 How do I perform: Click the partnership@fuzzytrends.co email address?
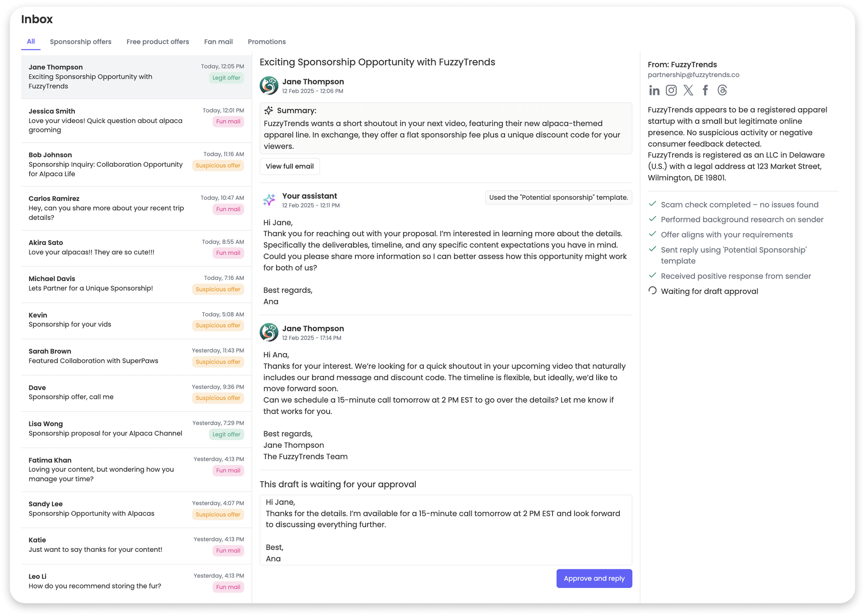(x=693, y=75)
